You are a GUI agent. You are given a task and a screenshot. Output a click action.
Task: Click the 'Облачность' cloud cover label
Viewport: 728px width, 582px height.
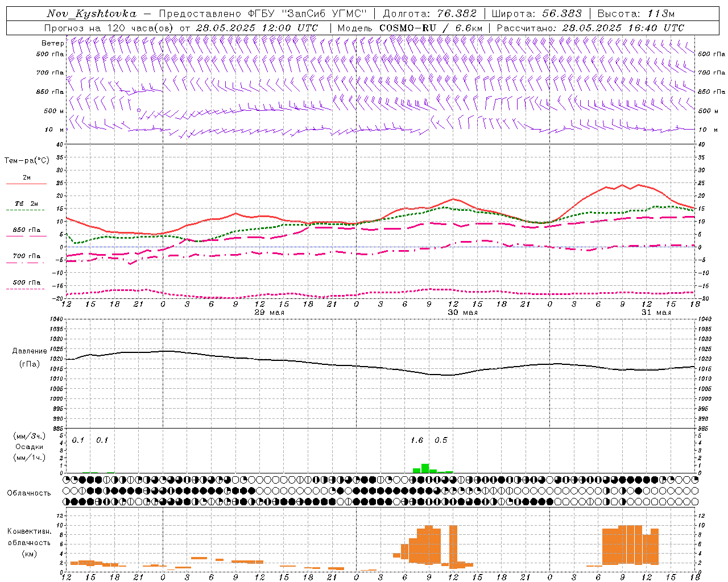tap(29, 493)
